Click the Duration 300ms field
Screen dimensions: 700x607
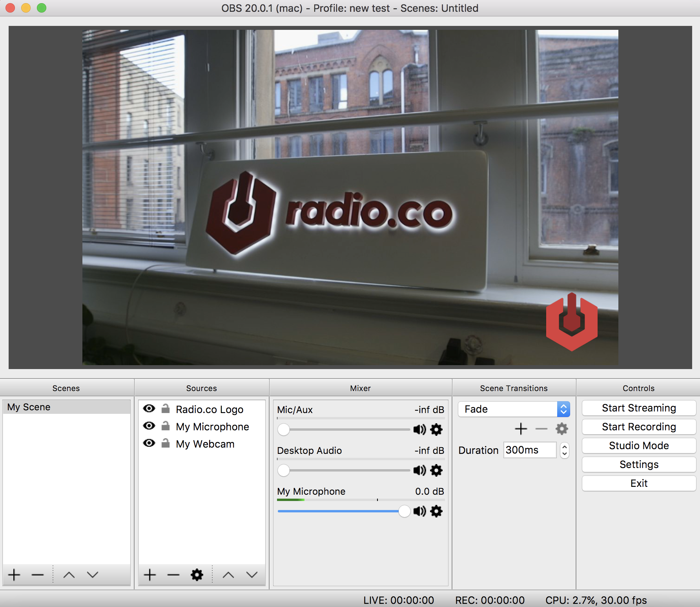coord(530,450)
